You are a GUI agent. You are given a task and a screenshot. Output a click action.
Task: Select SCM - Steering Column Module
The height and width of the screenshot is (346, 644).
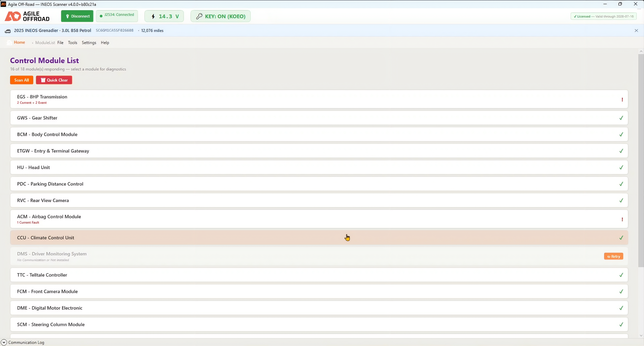[319, 324]
